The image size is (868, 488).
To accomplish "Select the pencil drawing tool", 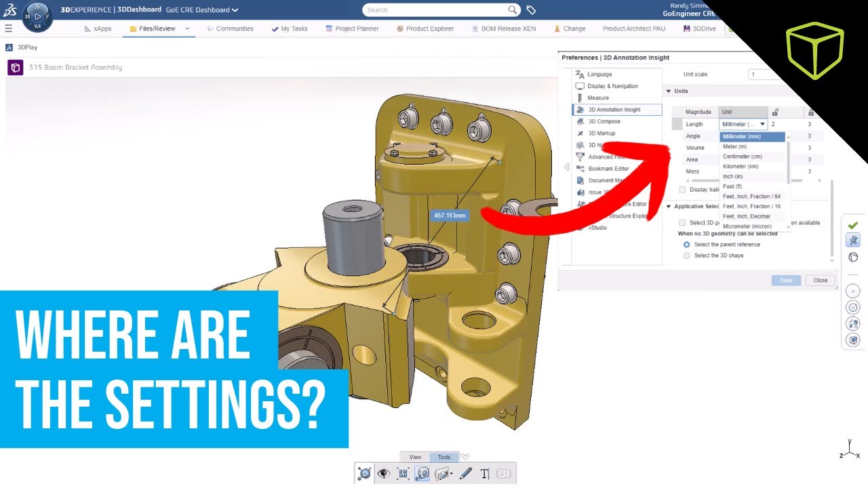I will pos(466,474).
